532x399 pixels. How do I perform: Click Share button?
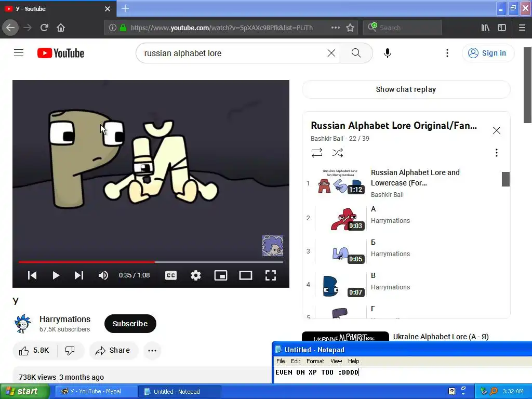coord(114,351)
